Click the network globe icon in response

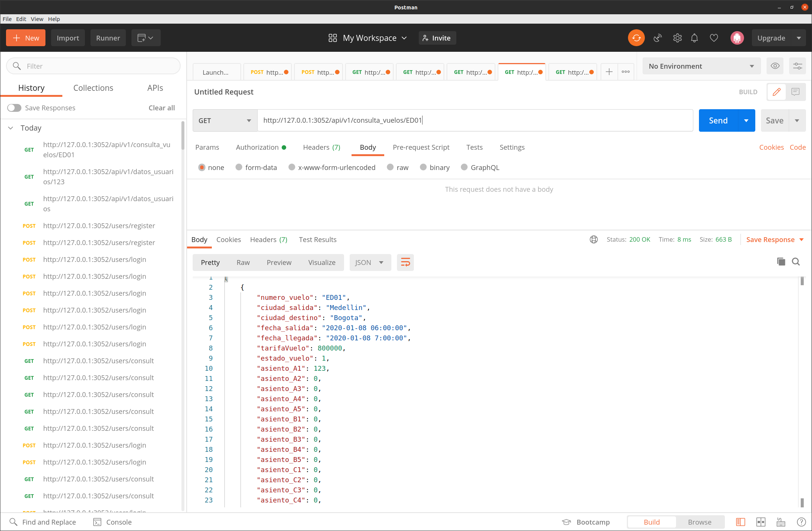(x=594, y=239)
